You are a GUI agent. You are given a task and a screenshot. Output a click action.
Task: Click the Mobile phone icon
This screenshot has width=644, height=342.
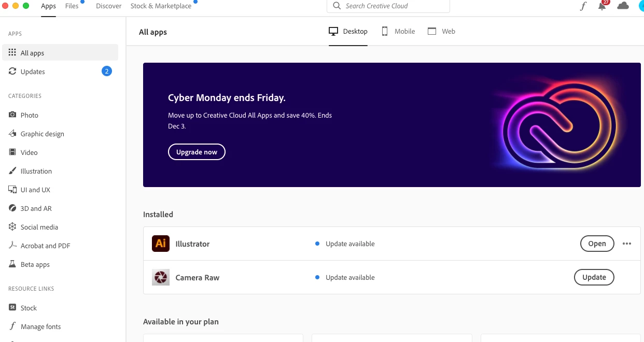[385, 31]
